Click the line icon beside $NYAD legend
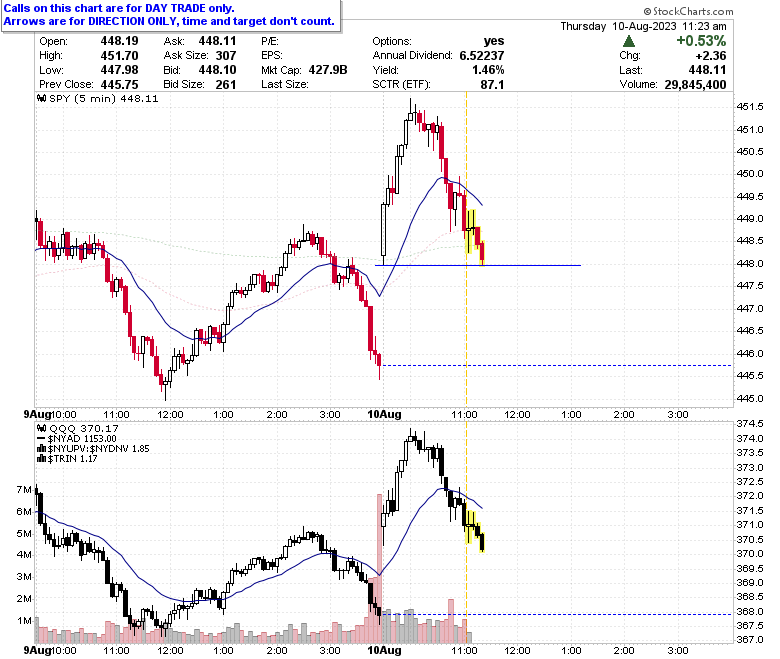The image size is (780, 659). [x=41, y=439]
